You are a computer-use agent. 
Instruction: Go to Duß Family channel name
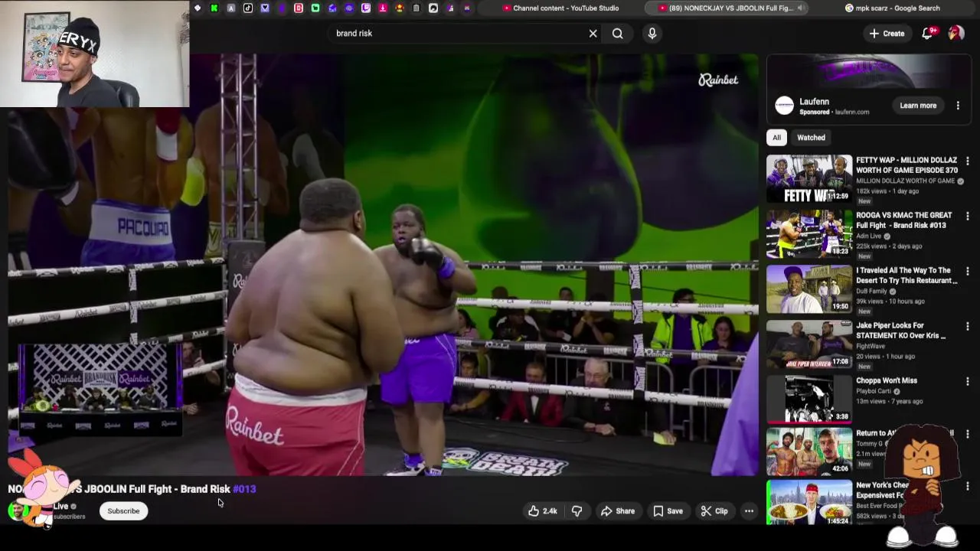tap(872, 292)
